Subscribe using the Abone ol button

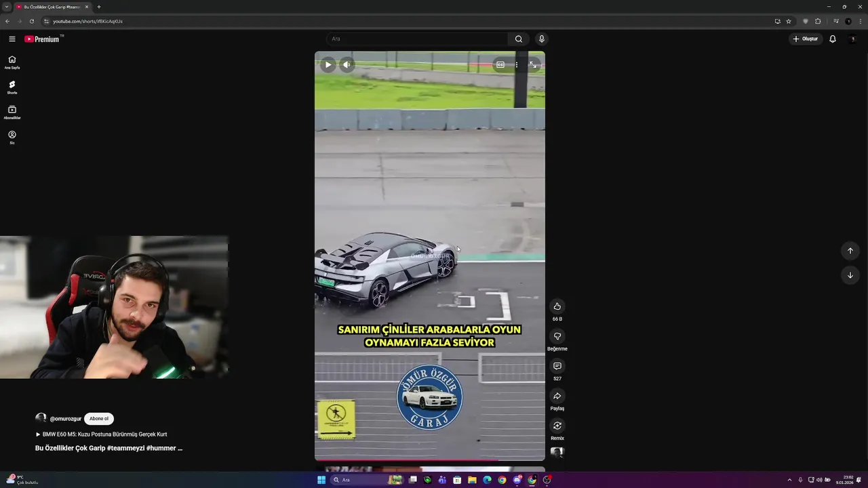[99, 419]
